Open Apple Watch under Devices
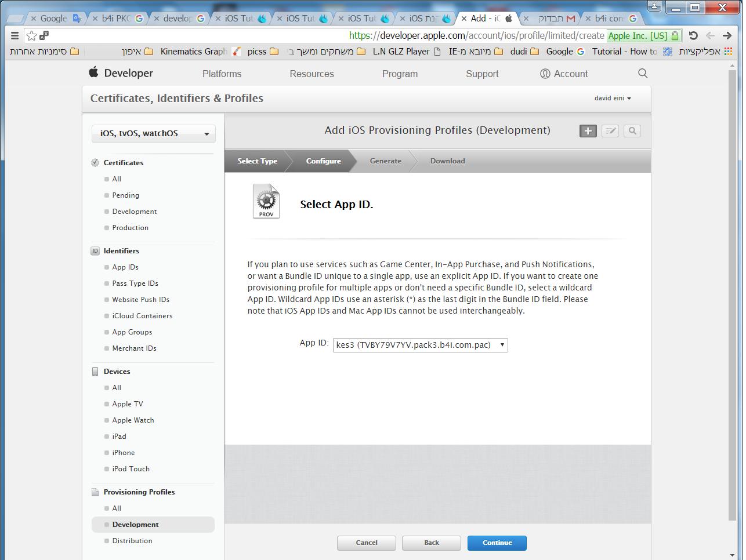Viewport: 746px width, 560px height. tap(133, 420)
